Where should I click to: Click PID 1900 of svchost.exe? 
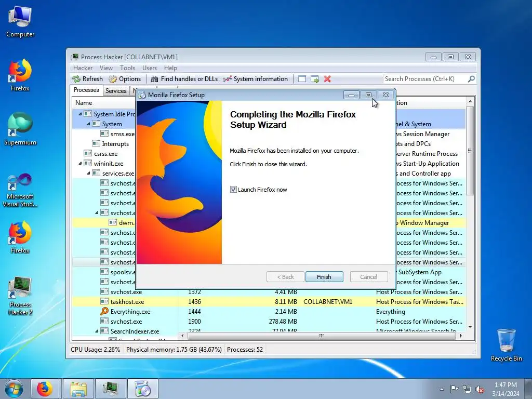[194, 321]
